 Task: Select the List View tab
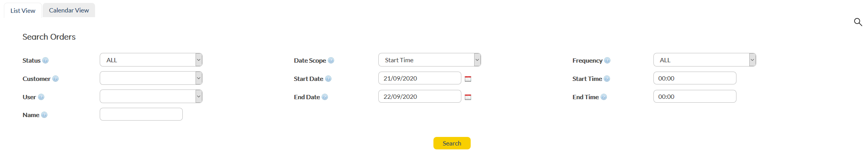click(x=23, y=11)
